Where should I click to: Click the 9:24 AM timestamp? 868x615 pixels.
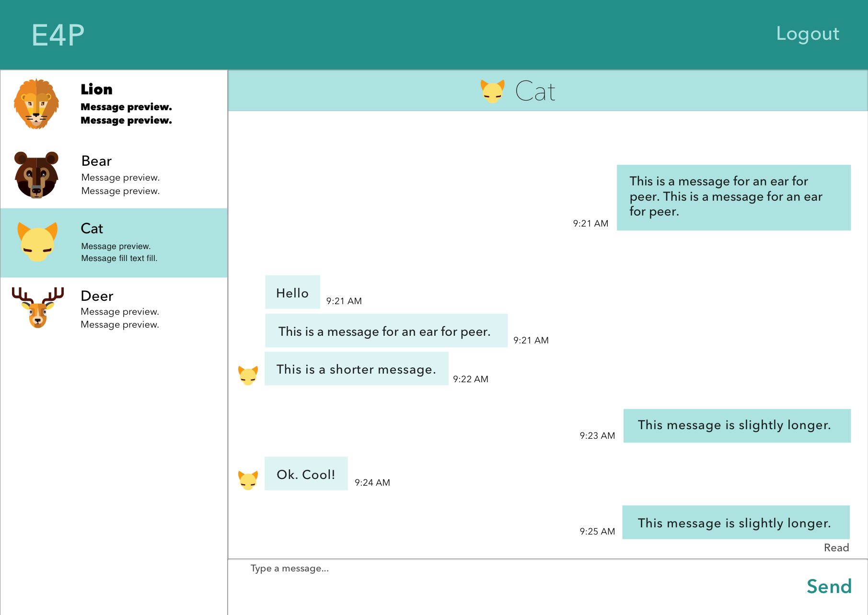coord(372,482)
